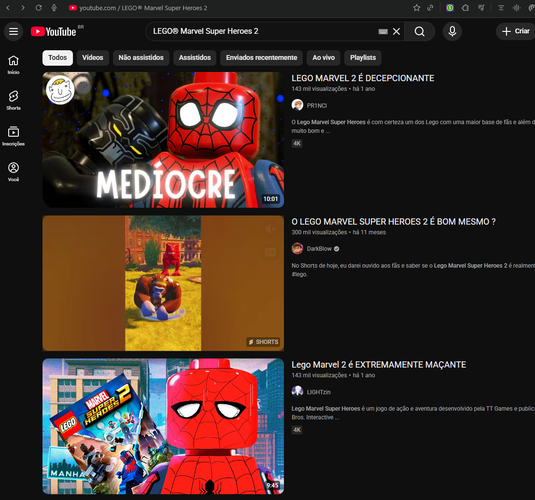Viewport: 535px width, 500px height.
Task: Click the YouTube logo
Action: point(54,32)
